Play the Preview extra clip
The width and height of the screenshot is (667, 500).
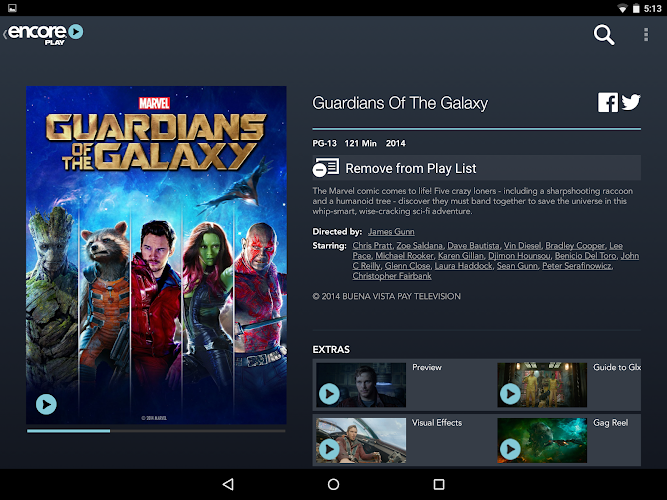pos(329,394)
